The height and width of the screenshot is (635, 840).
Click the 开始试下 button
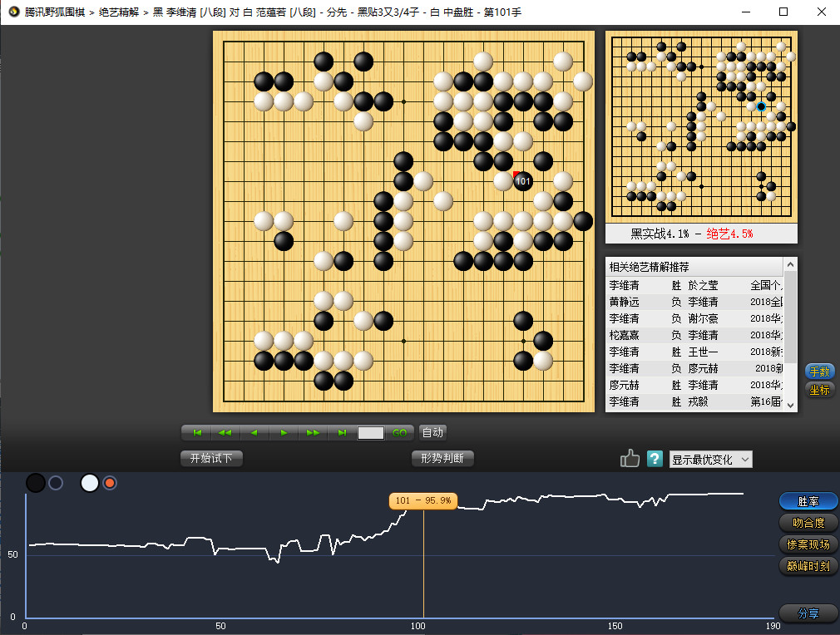(x=211, y=459)
